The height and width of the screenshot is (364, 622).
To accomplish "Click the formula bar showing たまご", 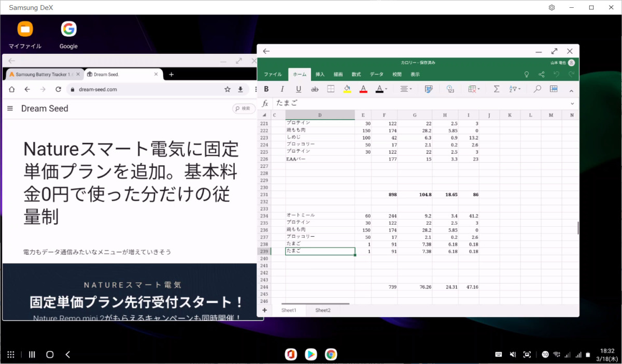I will [x=420, y=104].
